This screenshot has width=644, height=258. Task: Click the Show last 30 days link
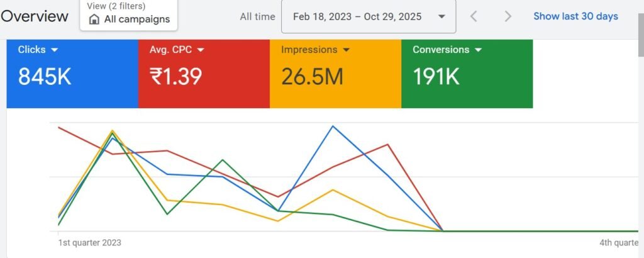tap(575, 16)
